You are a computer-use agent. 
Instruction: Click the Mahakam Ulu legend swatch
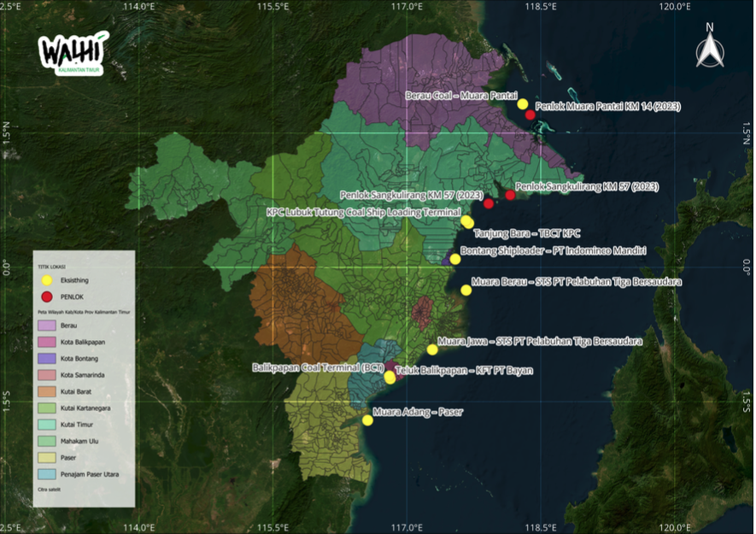[47, 441]
